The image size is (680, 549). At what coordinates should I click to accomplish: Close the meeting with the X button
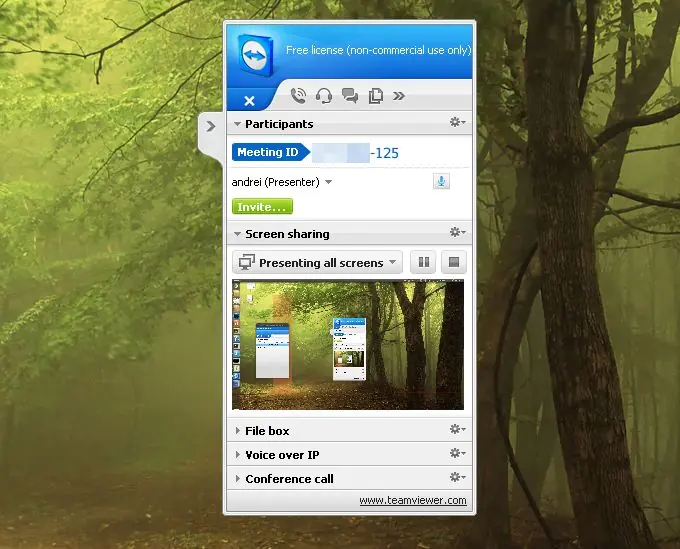[249, 101]
